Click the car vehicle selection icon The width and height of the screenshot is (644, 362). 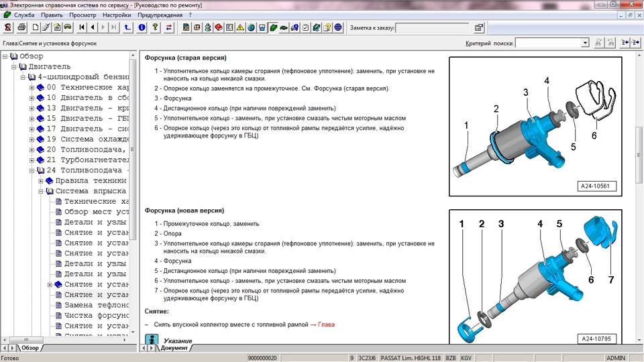tap(68, 27)
